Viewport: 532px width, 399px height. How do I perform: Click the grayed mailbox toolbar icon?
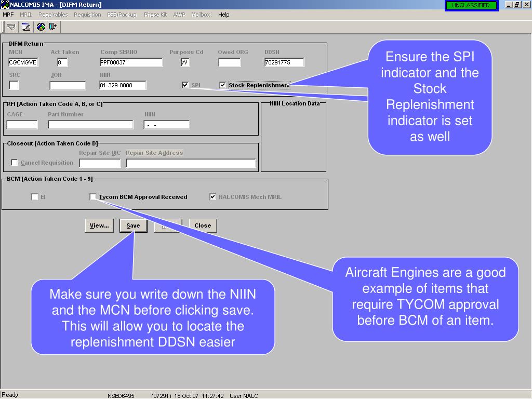[x=11, y=26]
